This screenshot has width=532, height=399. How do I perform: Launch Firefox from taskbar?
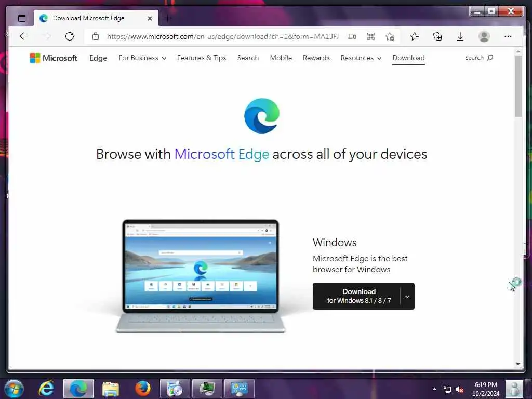pos(143,389)
